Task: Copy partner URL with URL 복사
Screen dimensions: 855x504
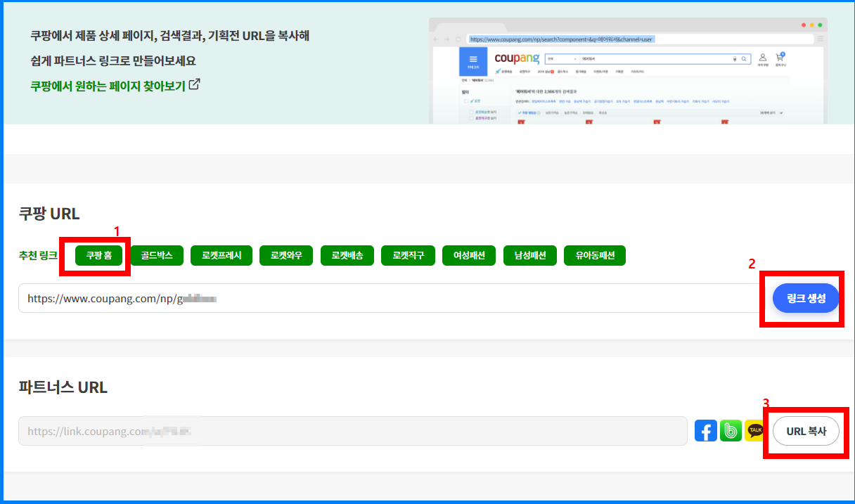Action: (x=806, y=431)
